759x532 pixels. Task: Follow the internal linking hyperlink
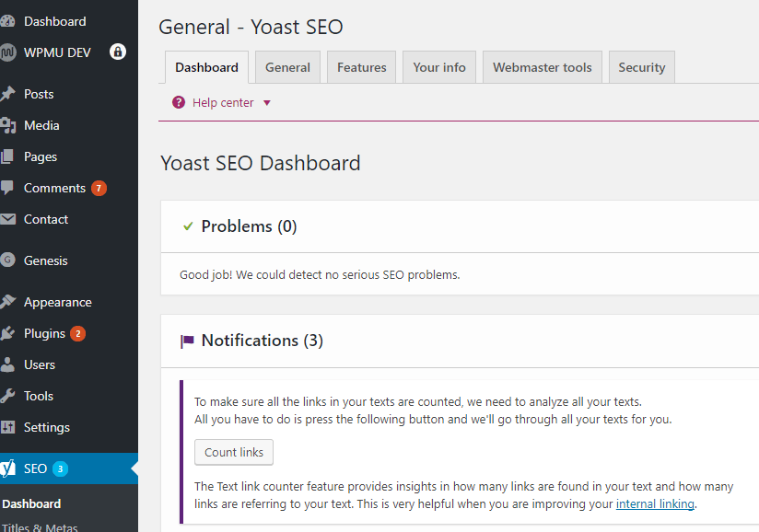click(655, 503)
